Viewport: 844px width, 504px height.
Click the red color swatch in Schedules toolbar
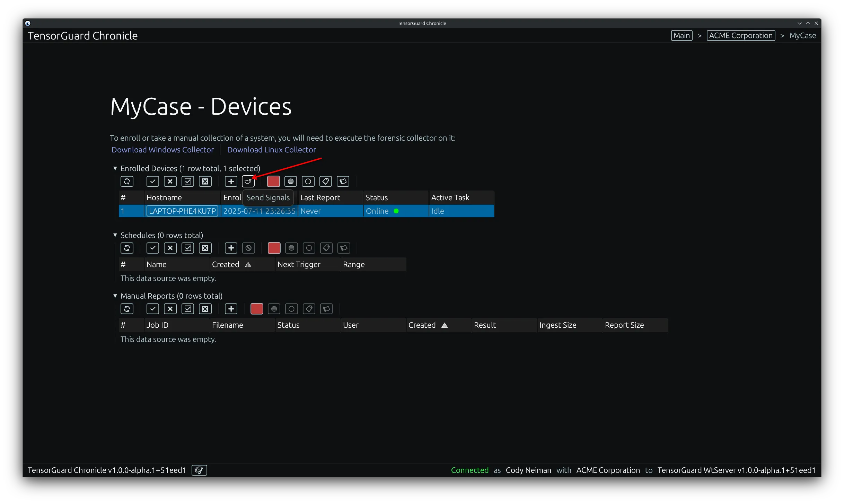click(274, 248)
